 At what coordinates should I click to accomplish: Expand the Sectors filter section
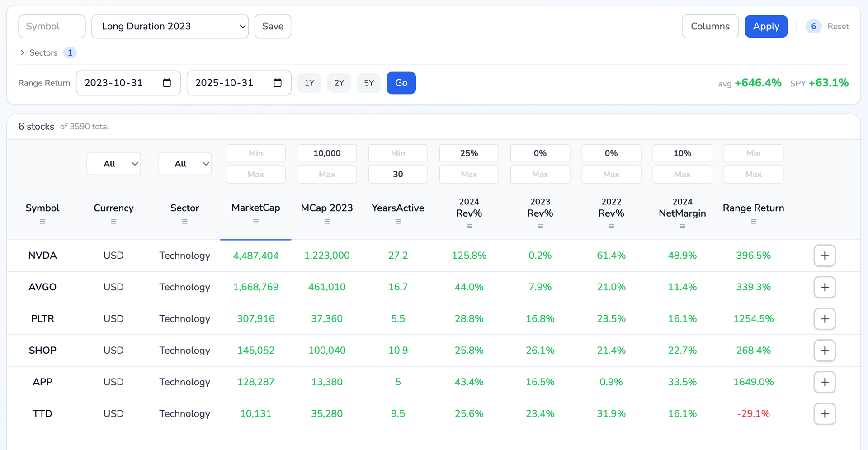tap(39, 52)
